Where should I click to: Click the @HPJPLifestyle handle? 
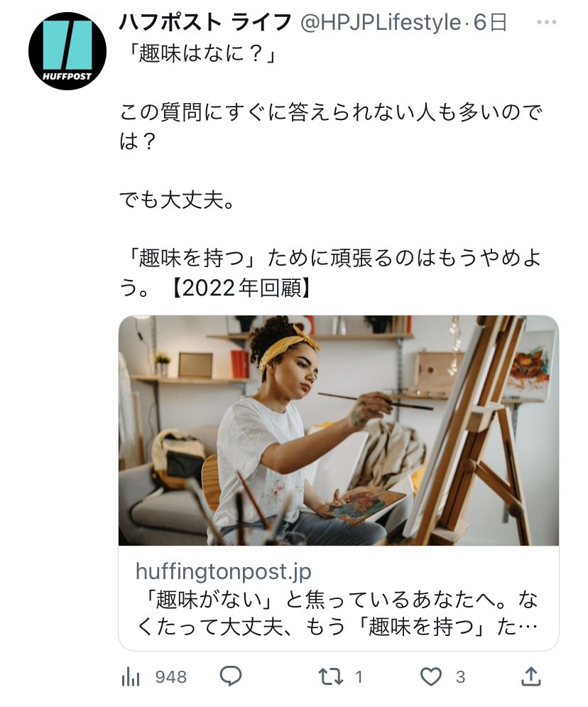381,23
